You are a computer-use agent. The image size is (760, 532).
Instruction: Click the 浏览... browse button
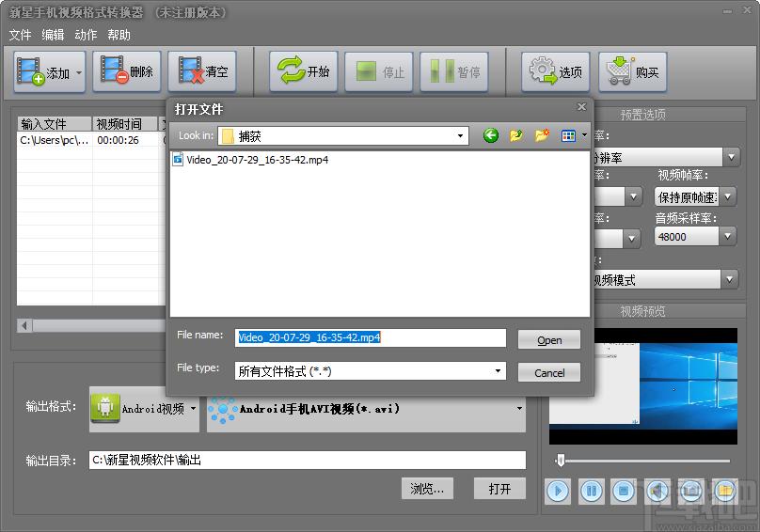[x=427, y=489]
